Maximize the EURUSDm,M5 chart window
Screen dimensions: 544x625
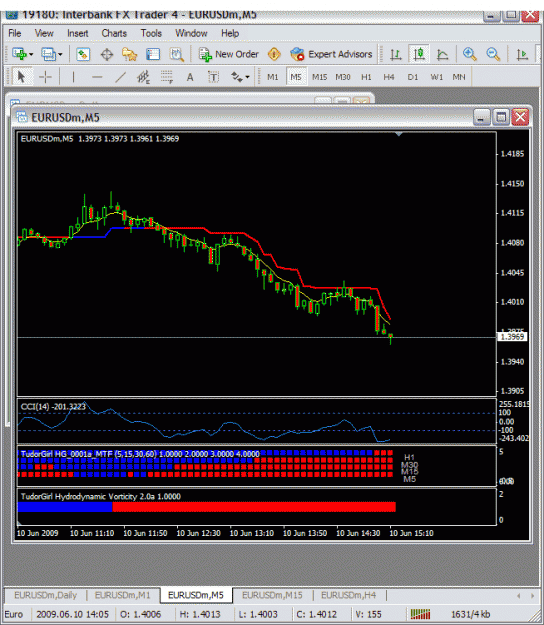tap(501, 117)
